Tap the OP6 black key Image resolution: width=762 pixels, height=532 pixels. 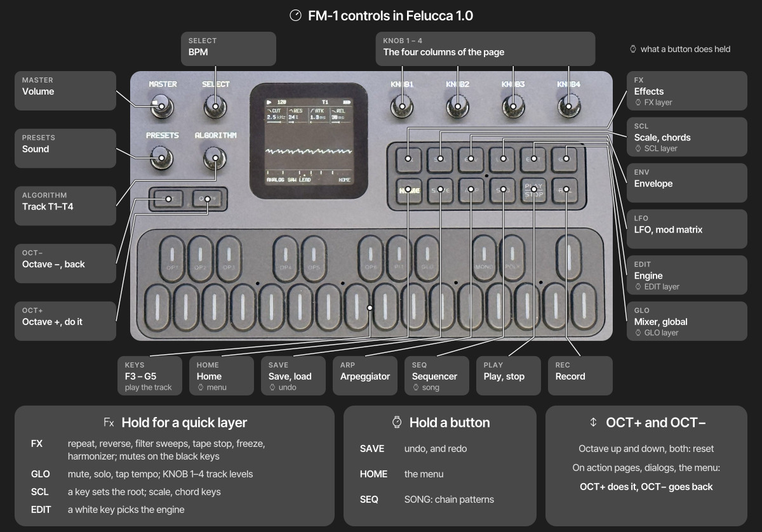371,258
